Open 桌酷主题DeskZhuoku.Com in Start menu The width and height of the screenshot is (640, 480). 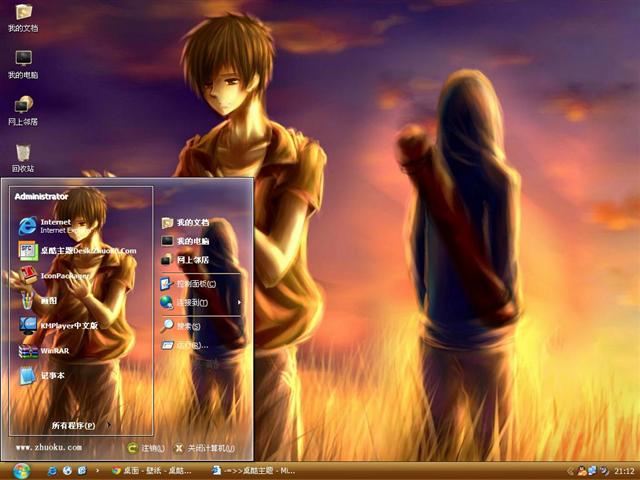click(x=78, y=251)
